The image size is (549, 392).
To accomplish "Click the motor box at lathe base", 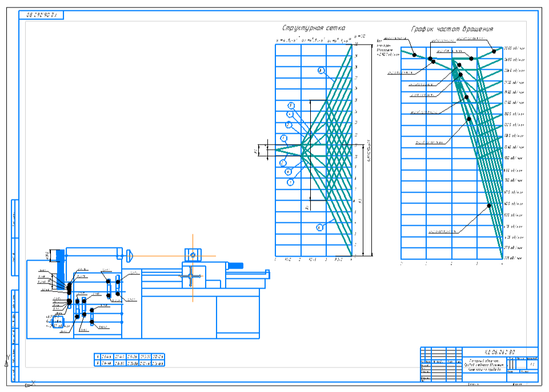I will point(58,322).
